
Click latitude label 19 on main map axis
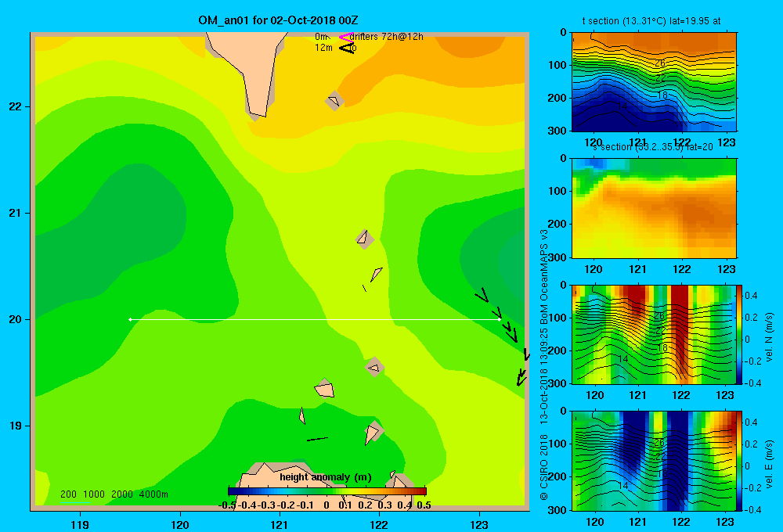pos(16,426)
